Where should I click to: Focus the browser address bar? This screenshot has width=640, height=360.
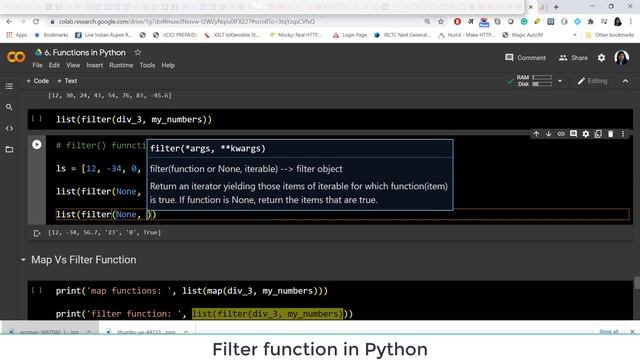pos(237,22)
